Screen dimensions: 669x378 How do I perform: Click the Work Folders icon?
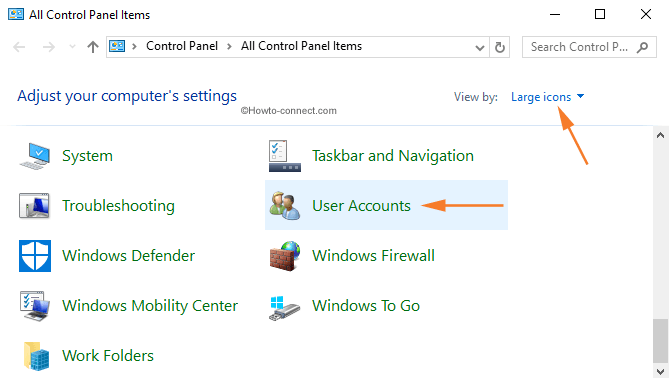pyautogui.click(x=36, y=355)
